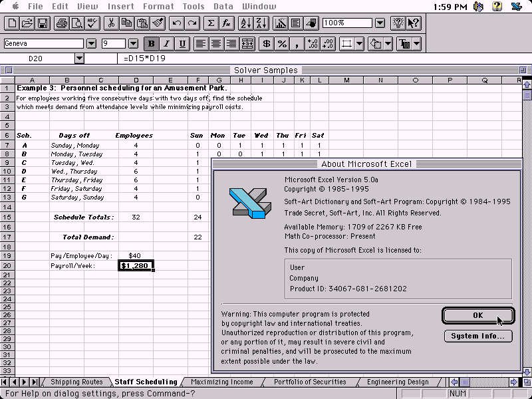The height and width of the screenshot is (399, 532).
Task: Apply Comma Style formatting
Action: (297, 44)
